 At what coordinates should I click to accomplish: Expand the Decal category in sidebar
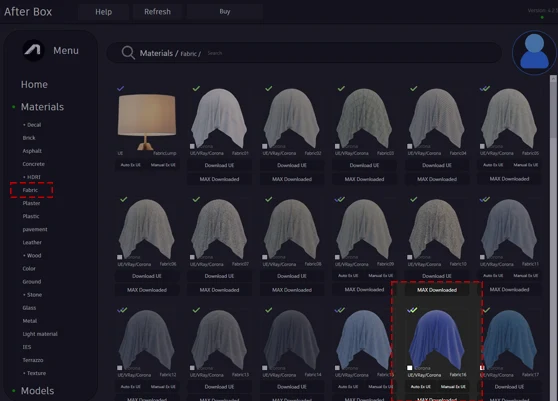click(32, 125)
